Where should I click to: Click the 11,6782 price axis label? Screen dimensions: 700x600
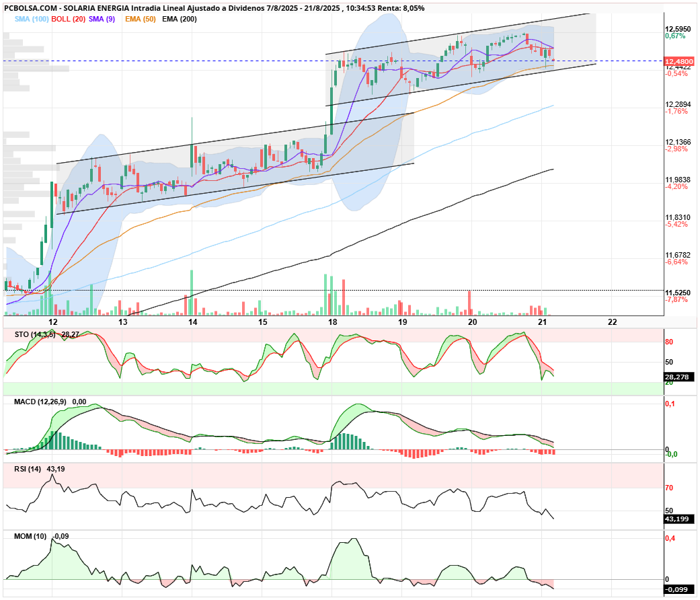(x=678, y=255)
